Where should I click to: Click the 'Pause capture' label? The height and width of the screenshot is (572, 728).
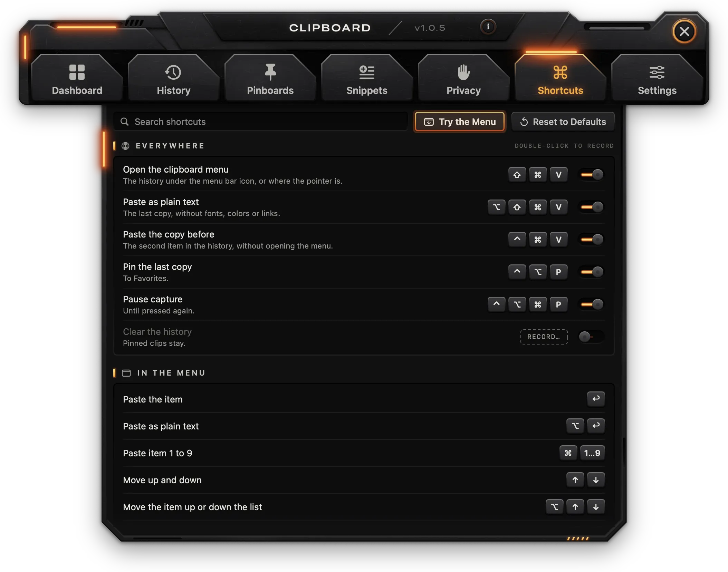pyautogui.click(x=153, y=299)
